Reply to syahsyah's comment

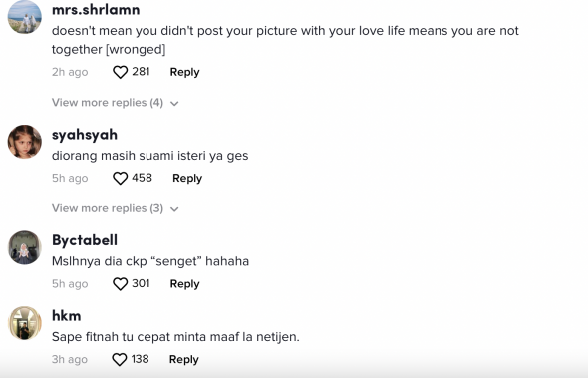coord(187,178)
